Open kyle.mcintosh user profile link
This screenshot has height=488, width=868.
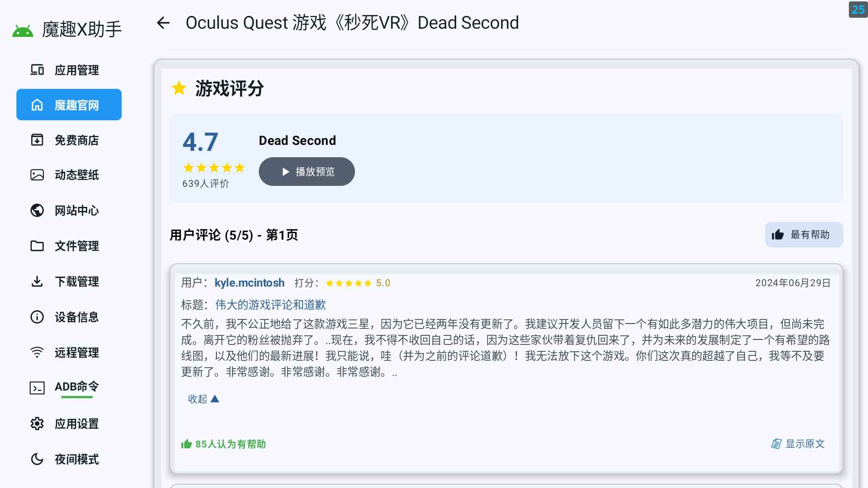click(249, 283)
